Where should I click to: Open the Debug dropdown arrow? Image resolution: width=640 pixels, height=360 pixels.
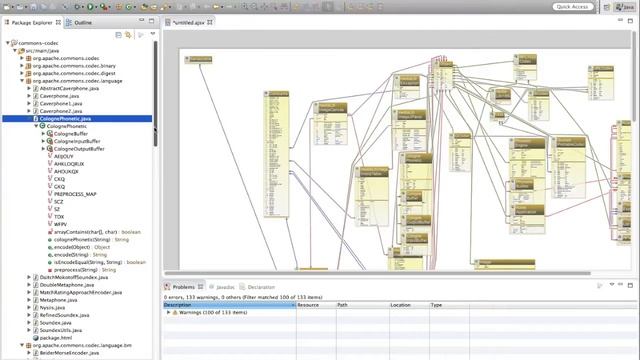coord(83,7)
